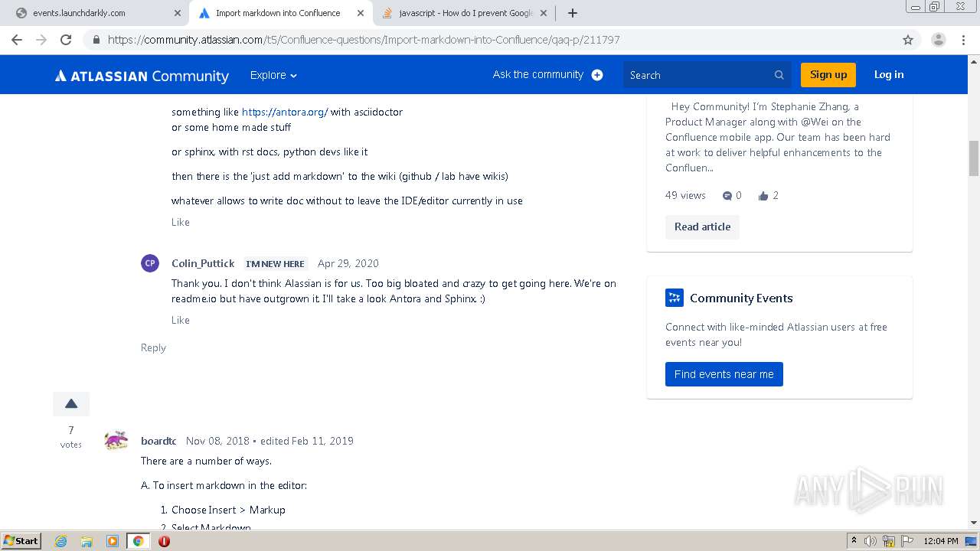Click the thumbs-up likes icon in article card
The height and width of the screenshot is (551, 980).
click(763, 196)
